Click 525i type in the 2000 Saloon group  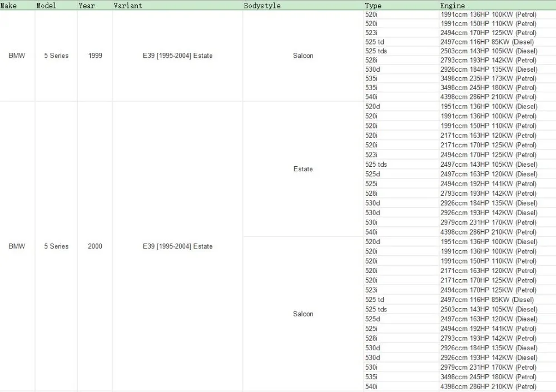[x=371, y=329]
